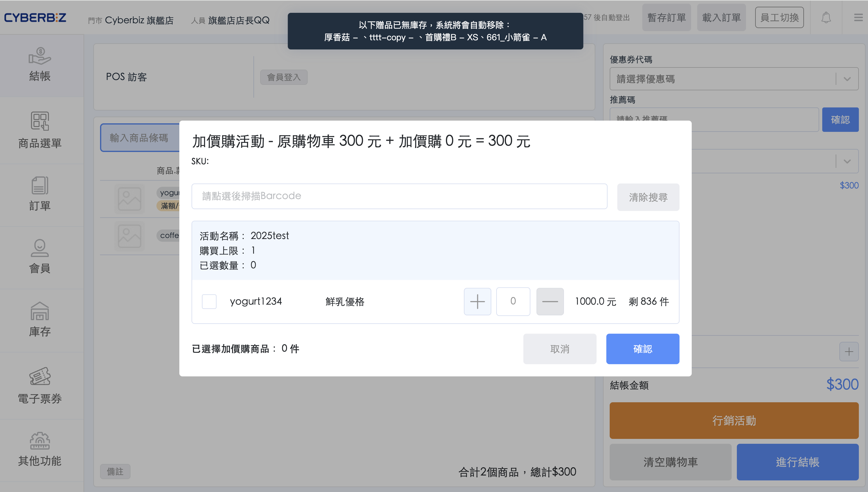Screen dimensions: 868x492
Task: Click the 結帳 checkout sidebar icon
Action: coord(40,56)
